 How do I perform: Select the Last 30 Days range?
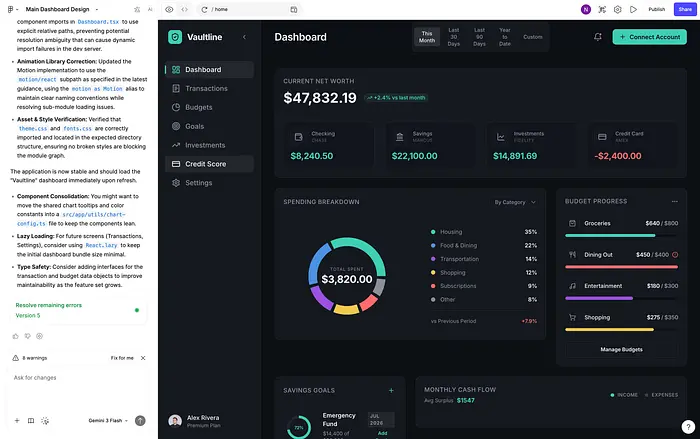coord(454,37)
